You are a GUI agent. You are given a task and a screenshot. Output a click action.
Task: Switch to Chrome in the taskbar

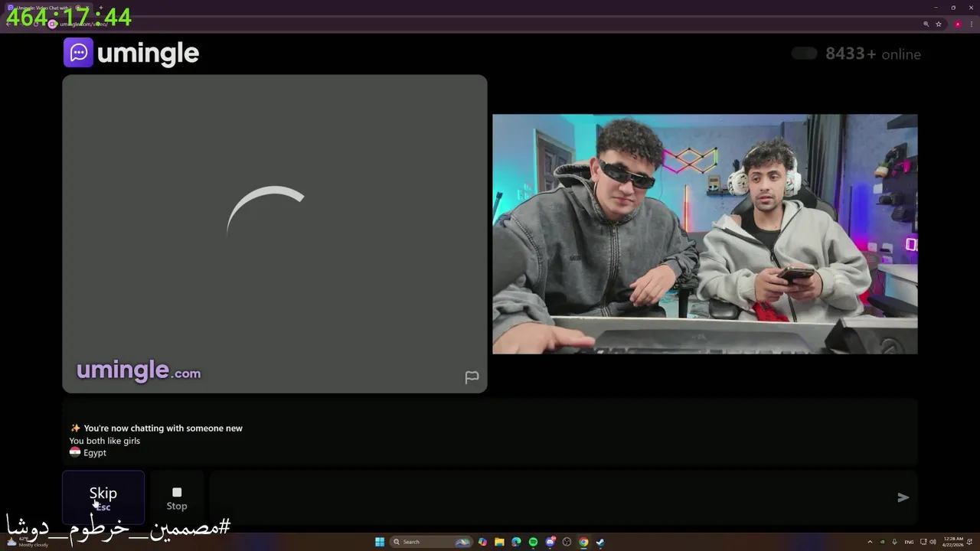coord(583,542)
